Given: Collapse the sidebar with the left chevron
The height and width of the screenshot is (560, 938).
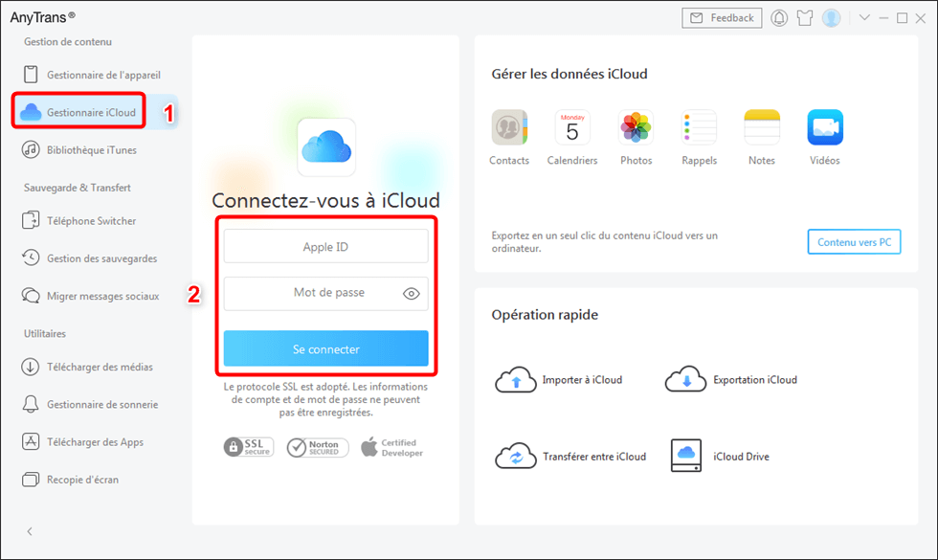Looking at the screenshot, I should (x=30, y=531).
